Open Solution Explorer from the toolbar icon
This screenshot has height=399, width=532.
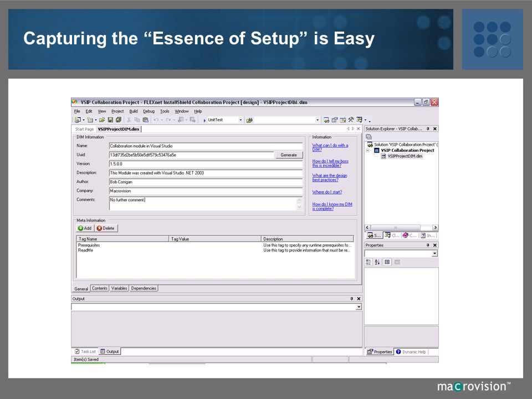[x=326, y=120]
